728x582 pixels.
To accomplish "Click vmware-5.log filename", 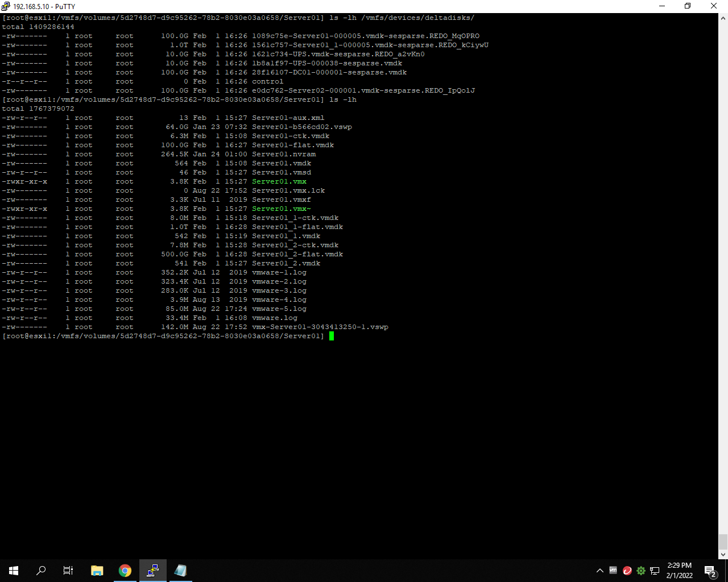I will 279,309.
